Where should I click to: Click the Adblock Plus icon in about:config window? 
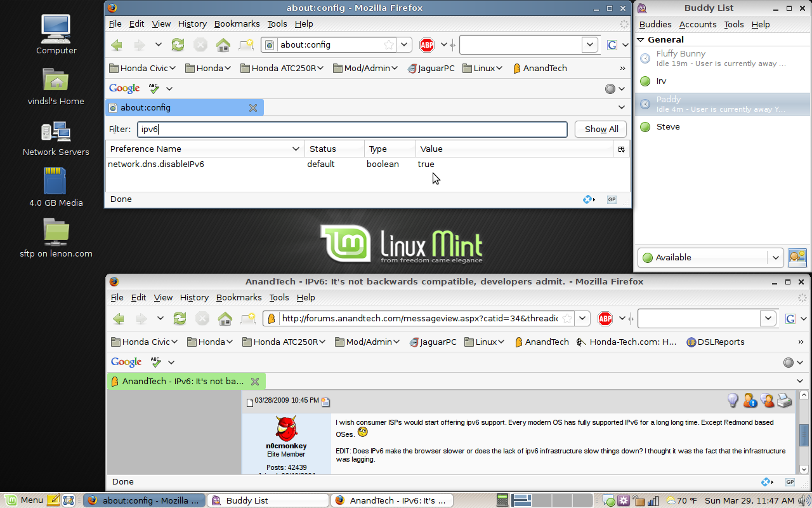426,45
